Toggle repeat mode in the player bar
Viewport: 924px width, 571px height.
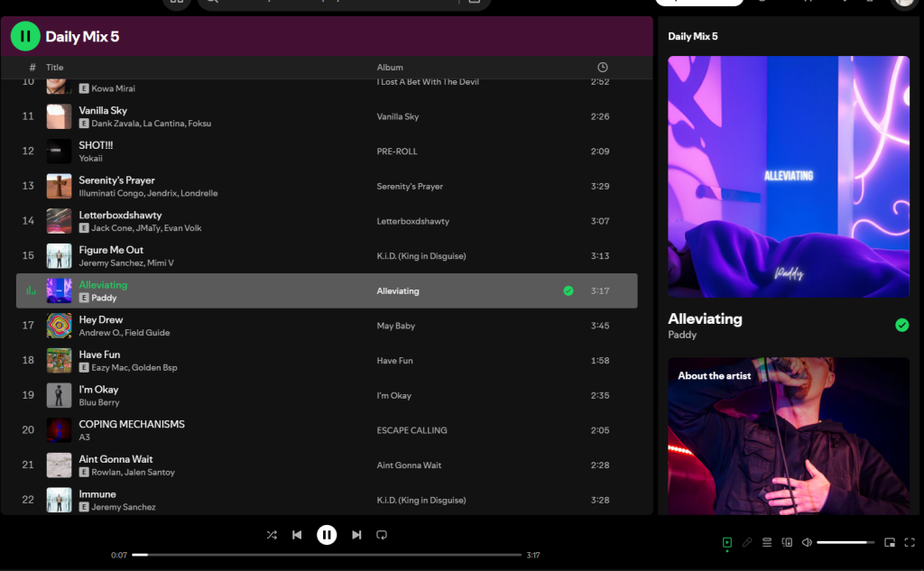point(382,535)
